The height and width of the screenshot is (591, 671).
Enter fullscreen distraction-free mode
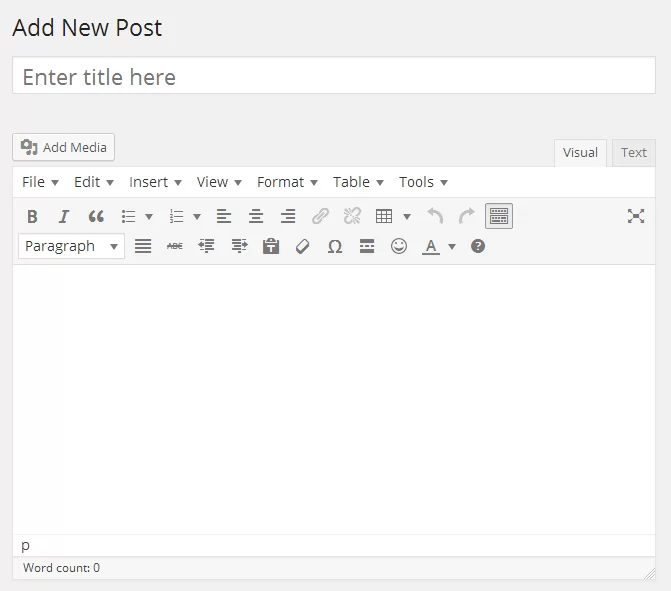point(636,216)
